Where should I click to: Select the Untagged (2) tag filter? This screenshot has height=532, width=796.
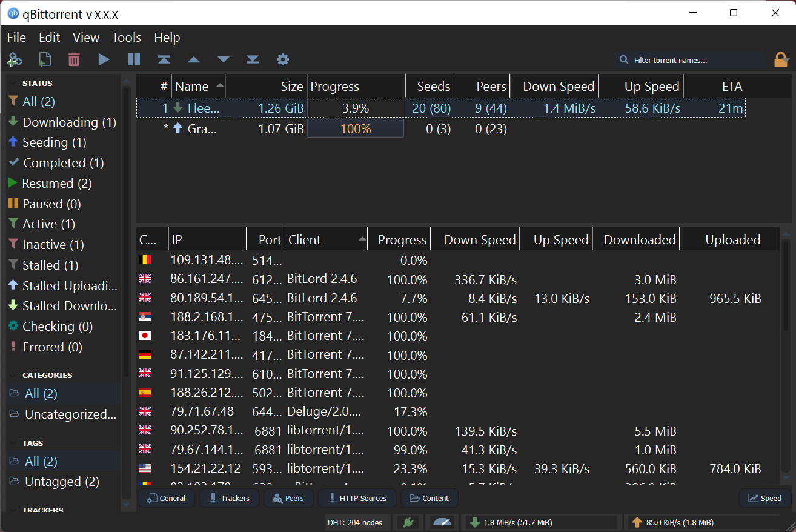[64, 482]
